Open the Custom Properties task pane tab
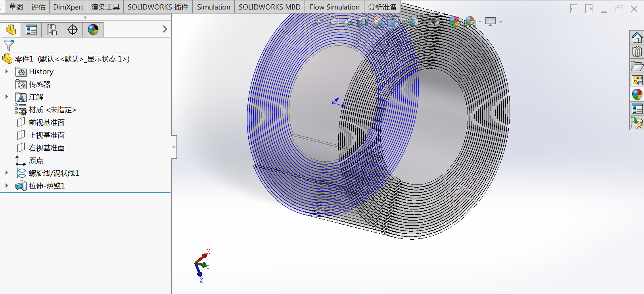 click(x=637, y=109)
